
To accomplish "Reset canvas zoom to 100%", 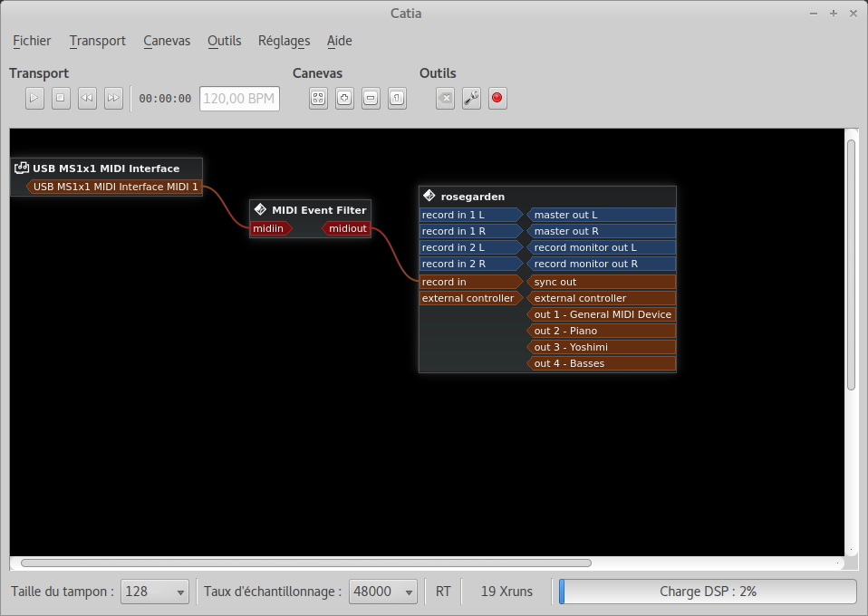I will click(x=397, y=98).
